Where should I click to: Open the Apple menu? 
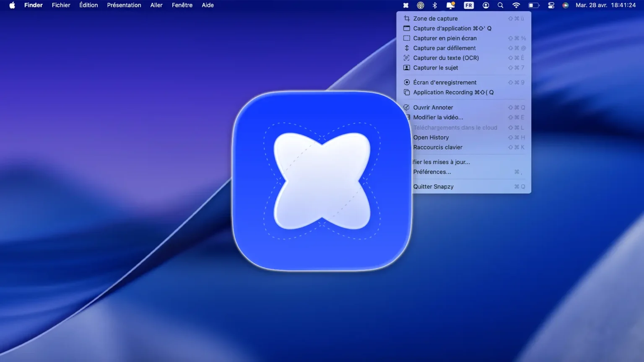pyautogui.click(x=12, y=5)
